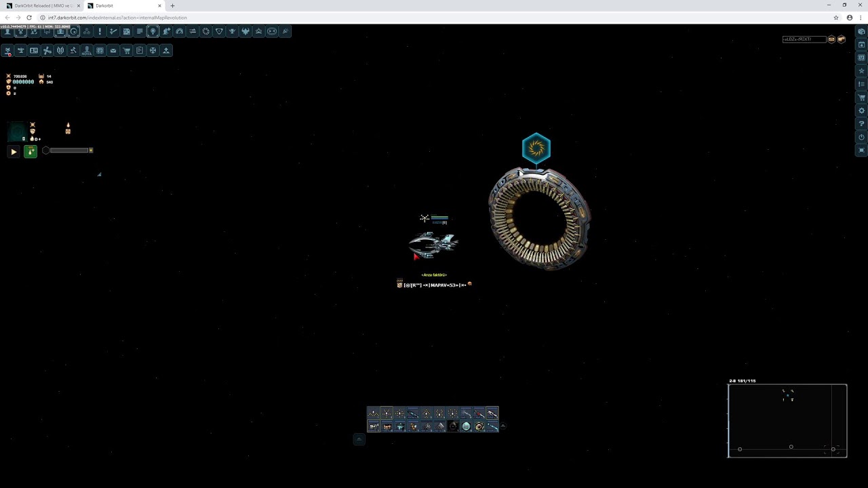The width and height of the screenshot is (868, 488).
Task: Switch to the Darkorbit browser tab
Action: pos(123,5)
